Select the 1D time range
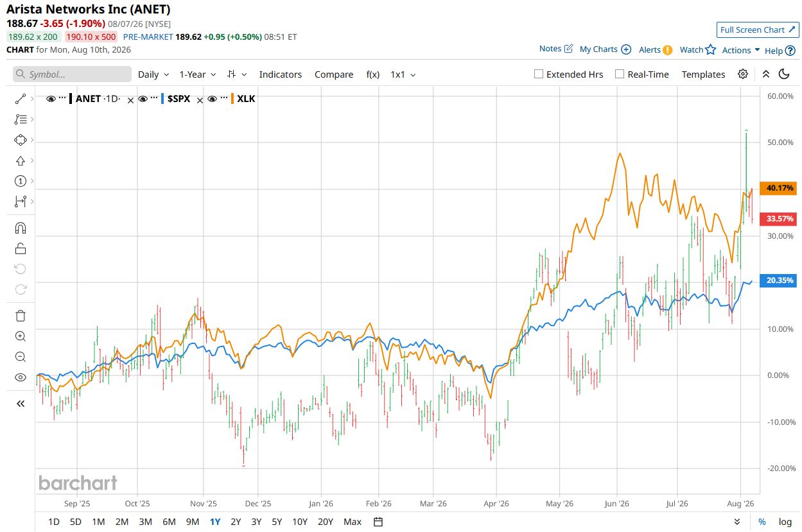Image resolution: width=802 pixels, height=532 pixels. click(x=54, y=522)
